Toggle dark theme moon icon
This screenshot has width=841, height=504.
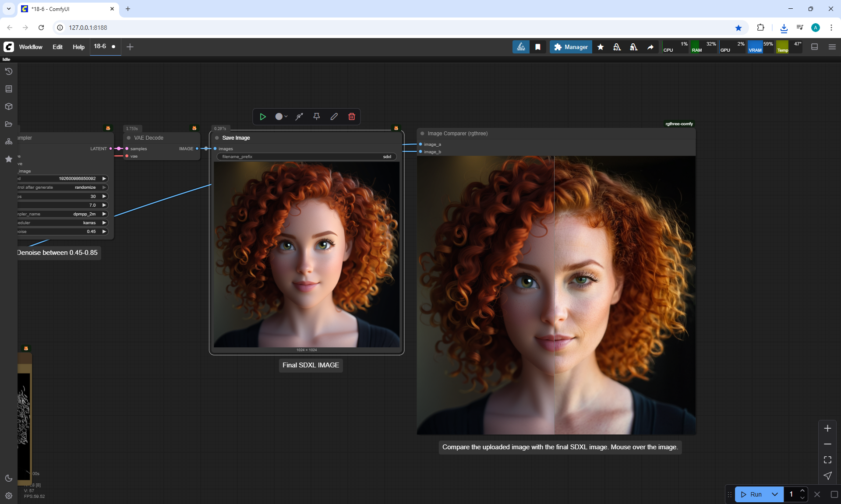pos(8,478)
